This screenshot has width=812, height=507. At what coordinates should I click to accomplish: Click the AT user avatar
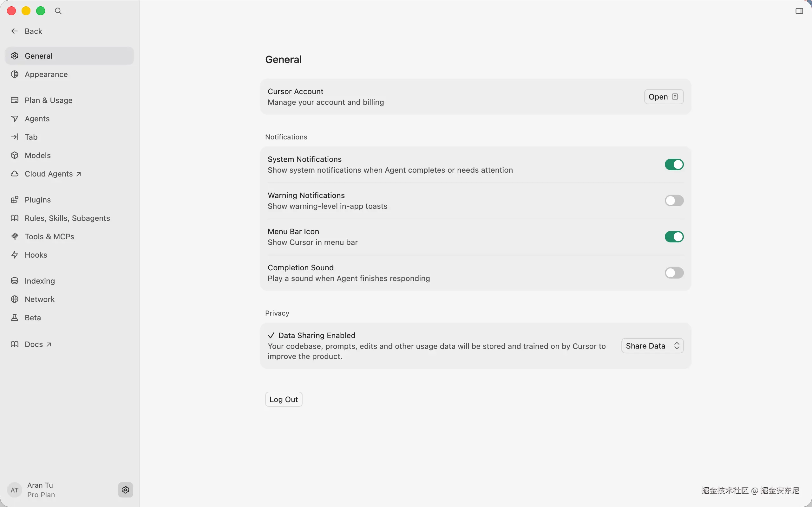click(x=14, y=490)
